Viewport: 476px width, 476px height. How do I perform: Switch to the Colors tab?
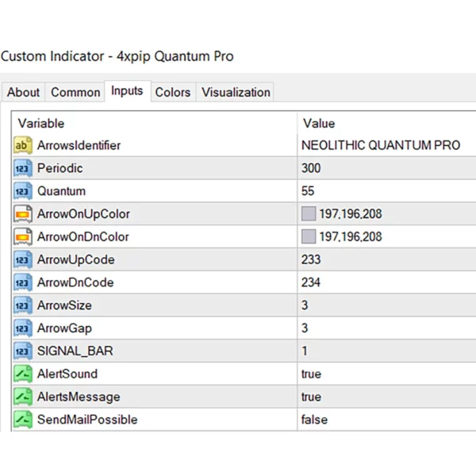tap(172, 92)
